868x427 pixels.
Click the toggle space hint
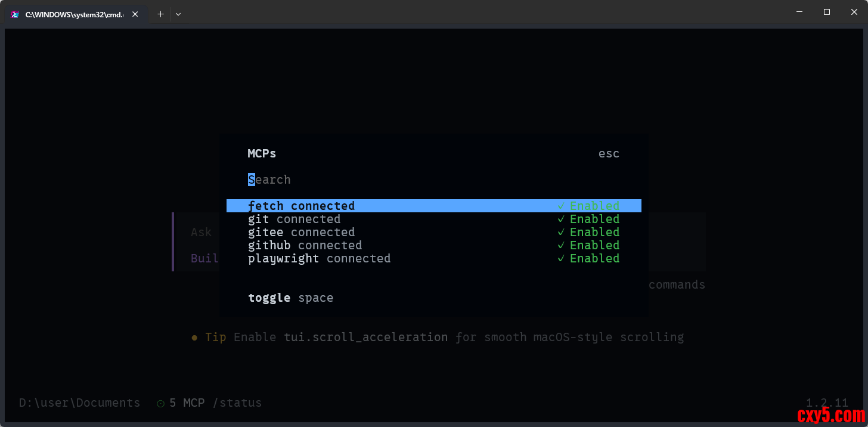point(290,298)
